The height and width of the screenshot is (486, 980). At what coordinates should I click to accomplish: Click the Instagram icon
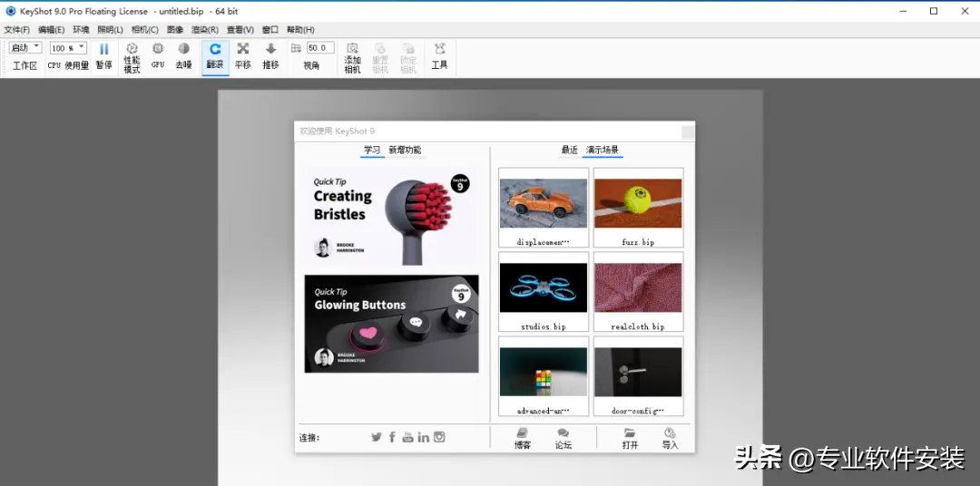(x=439, y=437)
